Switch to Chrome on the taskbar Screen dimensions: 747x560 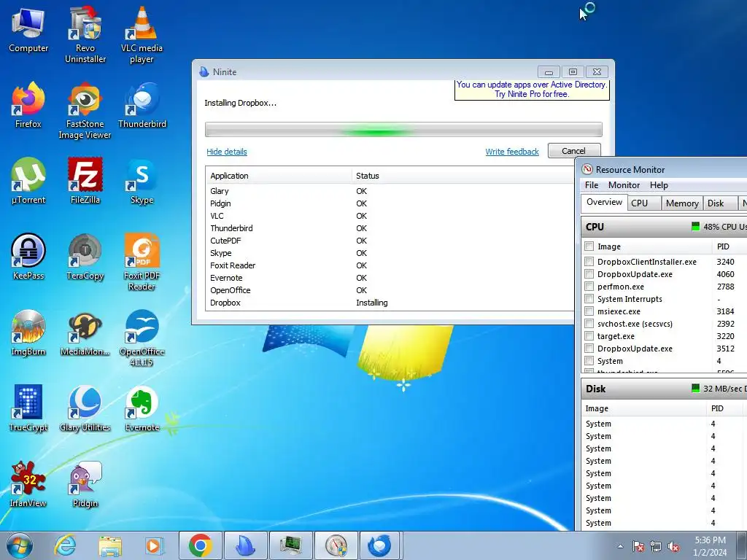click(200, 545)
